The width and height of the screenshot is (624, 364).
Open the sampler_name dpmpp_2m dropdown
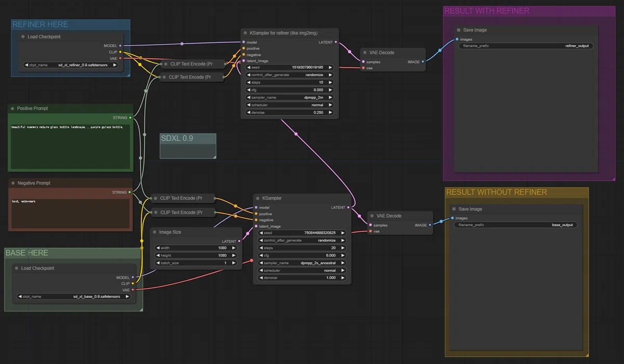click(289, 97)
